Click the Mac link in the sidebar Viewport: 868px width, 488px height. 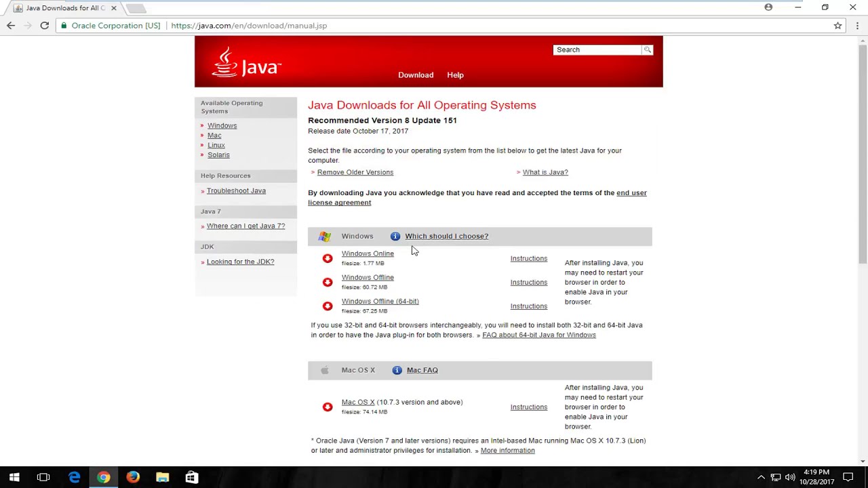214,136
